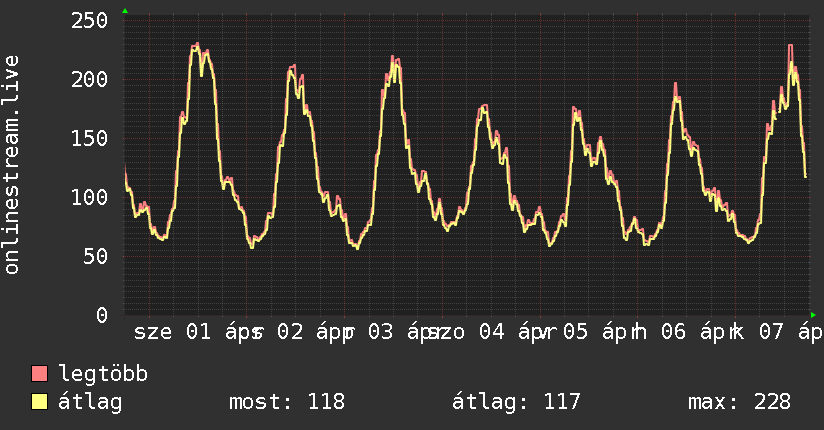The height and width of the screenshot is (430, 824).
Task: Select the 01 date marker on x-axis
Action: (x=199, y=333)
